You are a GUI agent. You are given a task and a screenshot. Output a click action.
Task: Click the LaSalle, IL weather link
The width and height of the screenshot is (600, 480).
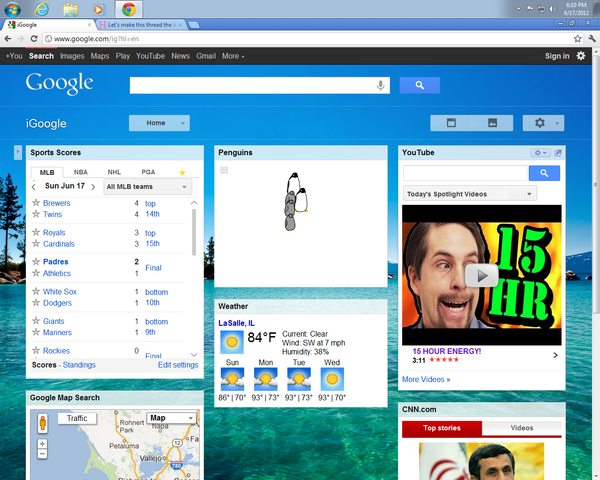[x=236, y=323]
